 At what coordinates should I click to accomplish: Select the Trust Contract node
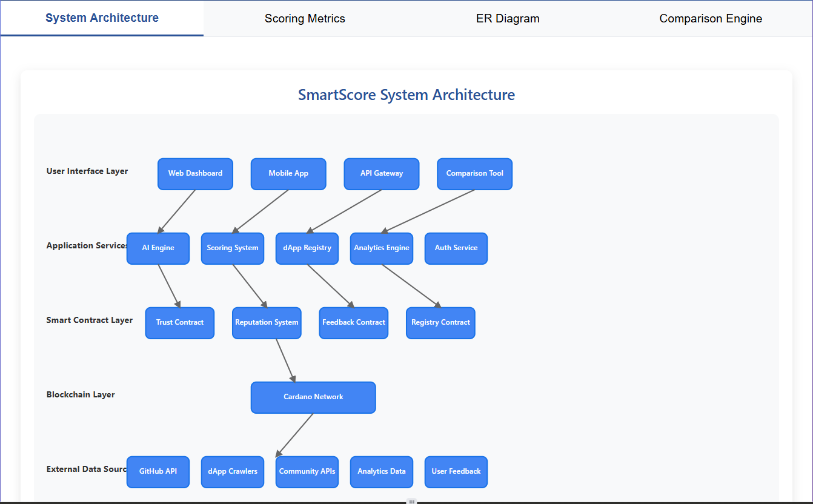180,323
